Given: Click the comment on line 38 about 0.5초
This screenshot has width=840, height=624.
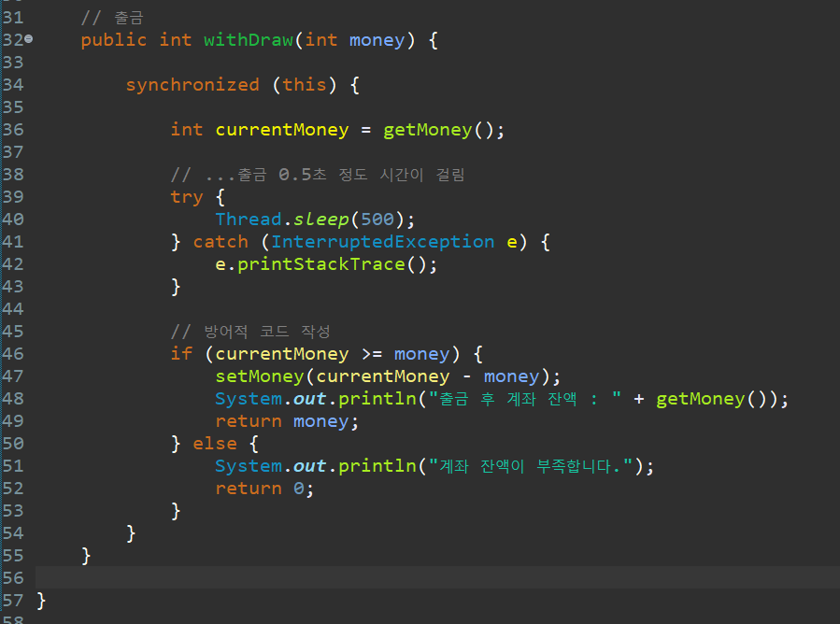Looking at the screenshot, I should coord(317,175).
